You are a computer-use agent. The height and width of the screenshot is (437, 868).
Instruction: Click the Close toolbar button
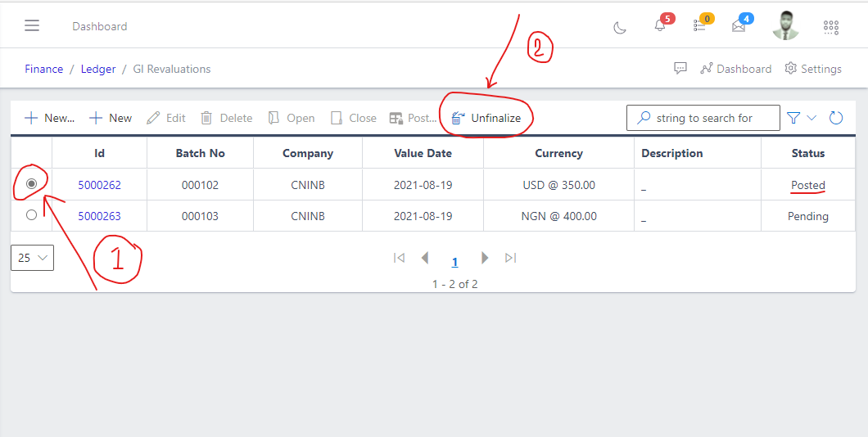point(353,118)
